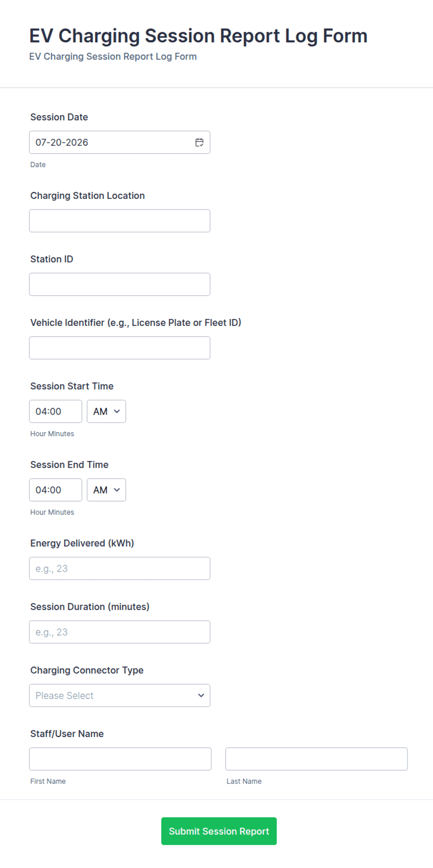Submit the session report with green button
Image resolution: width=433 pixels, height=868 pixels.
click(x=219, y=831)
